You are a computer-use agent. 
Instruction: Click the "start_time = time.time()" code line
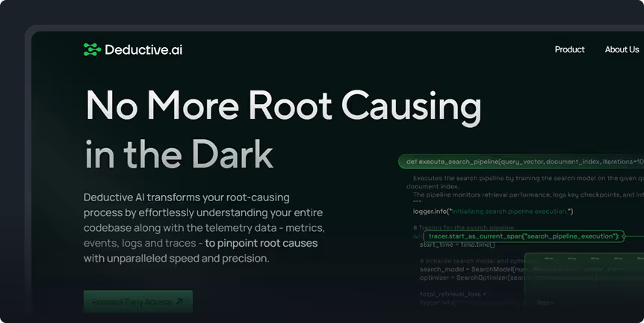pyautogui.click(x=457, y=244)
